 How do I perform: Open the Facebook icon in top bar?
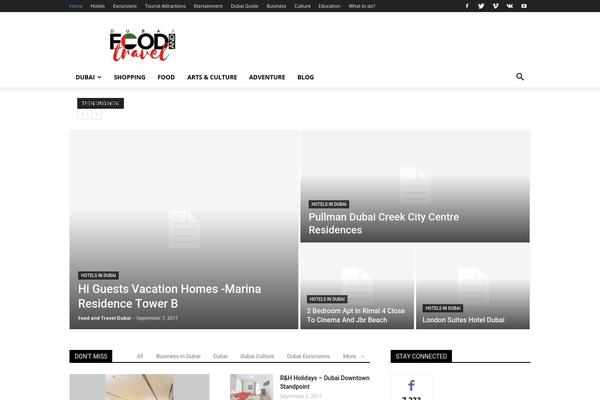point(467,6)
